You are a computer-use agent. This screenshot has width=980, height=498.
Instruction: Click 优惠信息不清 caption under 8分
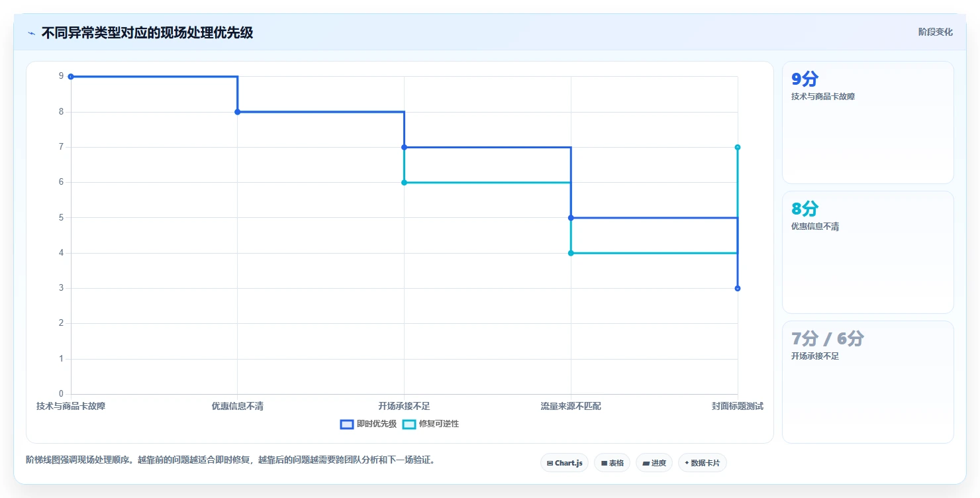(x=815, y=226)
